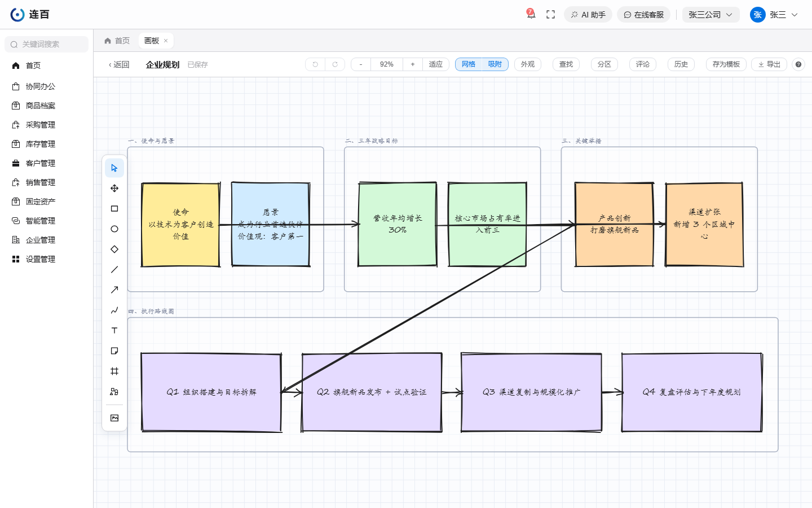The height and width of the screenshot is (508, 812).
Task: Toggle the 网格 grid display
Action: [x=469, y=64]
